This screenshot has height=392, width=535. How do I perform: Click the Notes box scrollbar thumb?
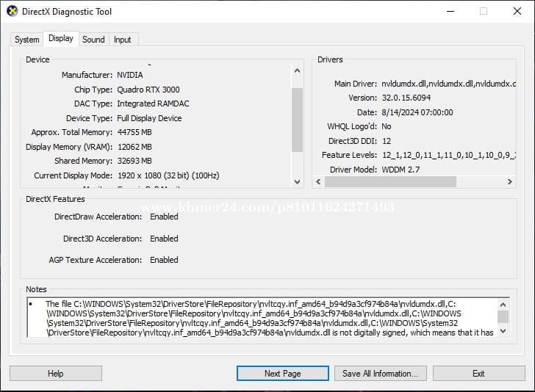point(503,316)
